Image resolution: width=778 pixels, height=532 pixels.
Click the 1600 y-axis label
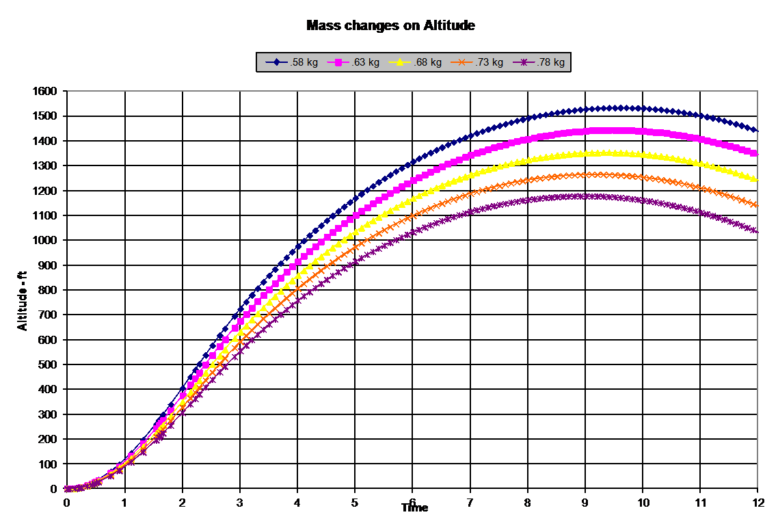pyautogui.click(x=44, y=92)
